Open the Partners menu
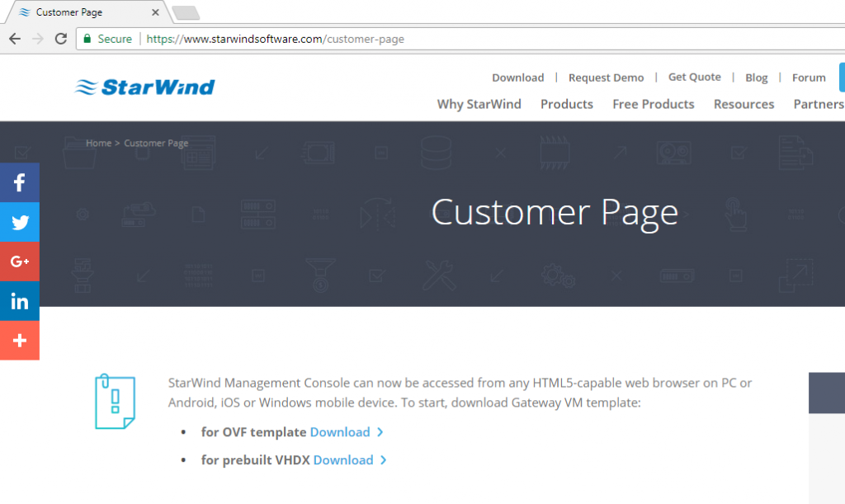This screenshot has width=845, height=504. 819,104
